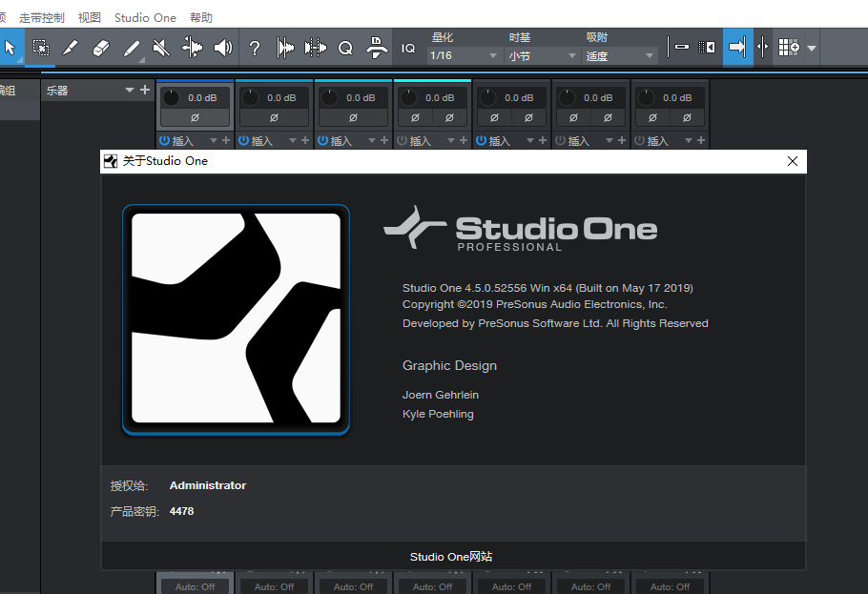Toggle the IQ input quantize button
868x594 pixels.
click(x=408, y=49)
